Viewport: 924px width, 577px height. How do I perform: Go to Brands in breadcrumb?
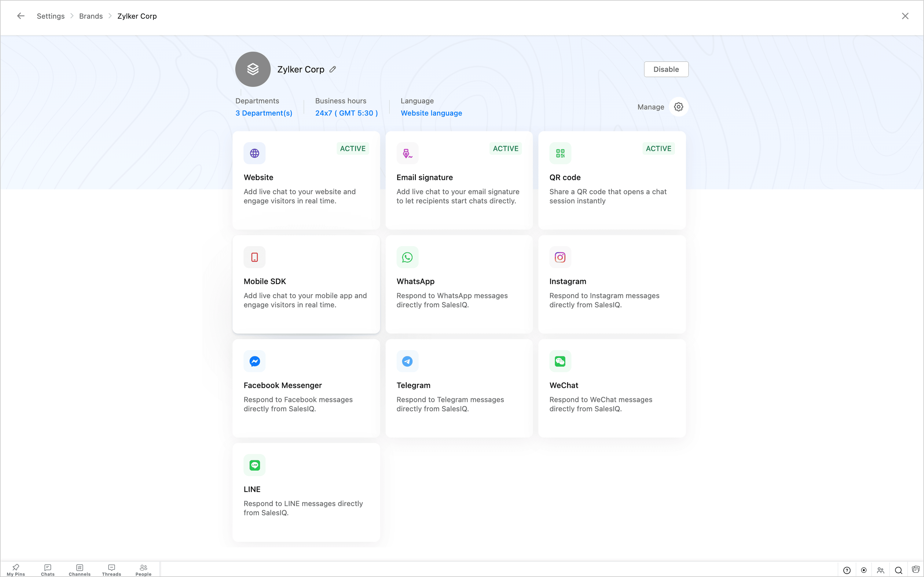(91, 16)
